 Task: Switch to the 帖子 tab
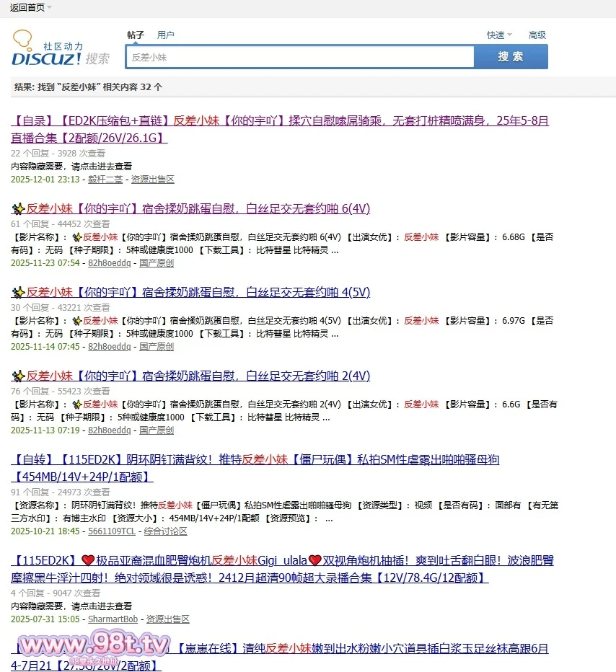pyautogui.click(x=136, y=35)
